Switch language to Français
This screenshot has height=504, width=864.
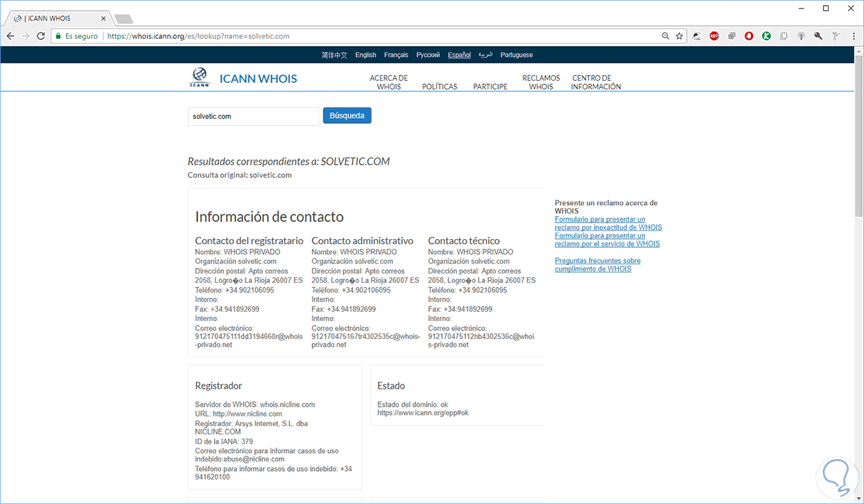(x=396, y=55)
